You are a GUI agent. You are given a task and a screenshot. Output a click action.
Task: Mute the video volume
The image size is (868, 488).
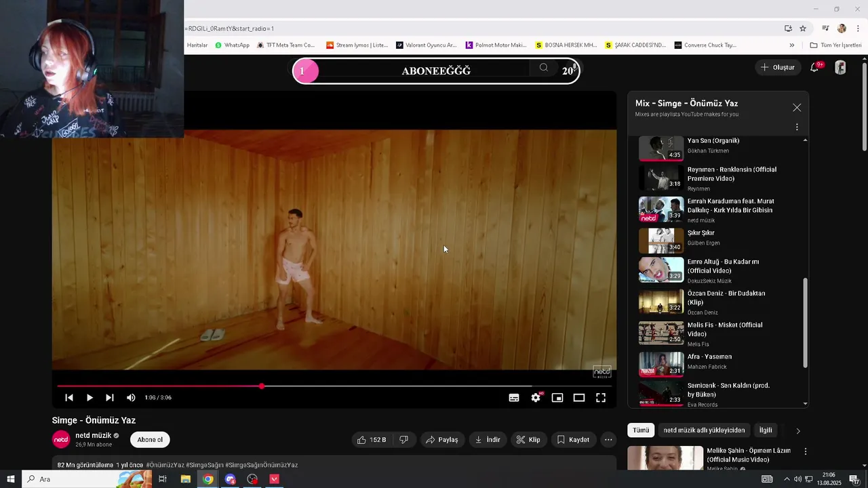131,398
